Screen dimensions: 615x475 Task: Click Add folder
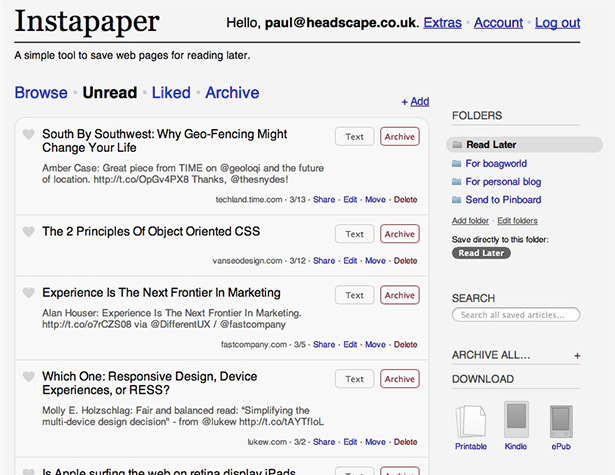click(x=470, y=221)
